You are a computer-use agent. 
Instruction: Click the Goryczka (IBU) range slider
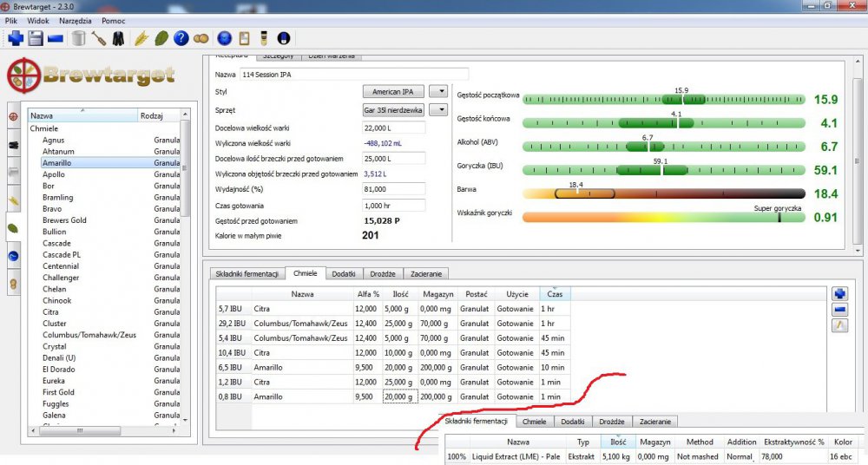[665, 169]
